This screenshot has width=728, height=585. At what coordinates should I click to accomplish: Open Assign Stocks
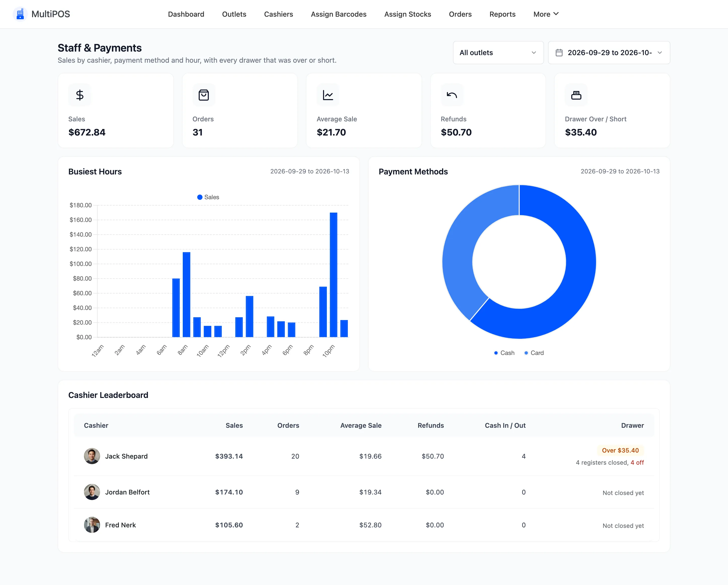pos(407,14)
